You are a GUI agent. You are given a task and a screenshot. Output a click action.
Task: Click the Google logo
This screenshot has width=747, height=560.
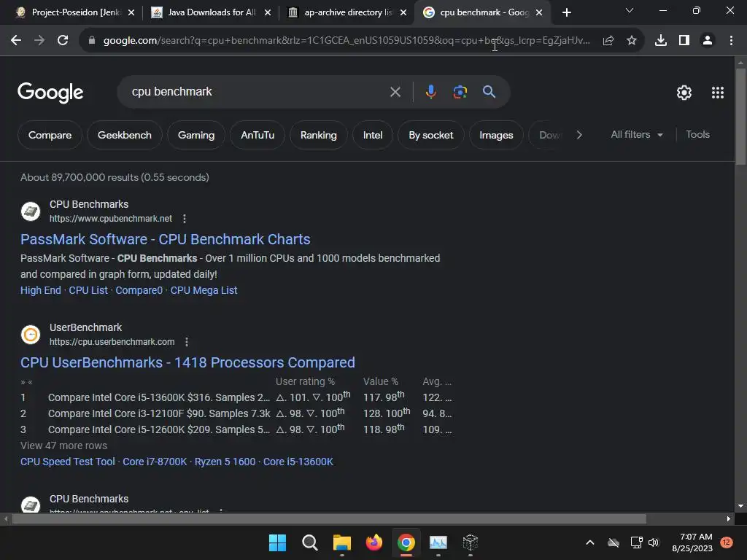50,93
